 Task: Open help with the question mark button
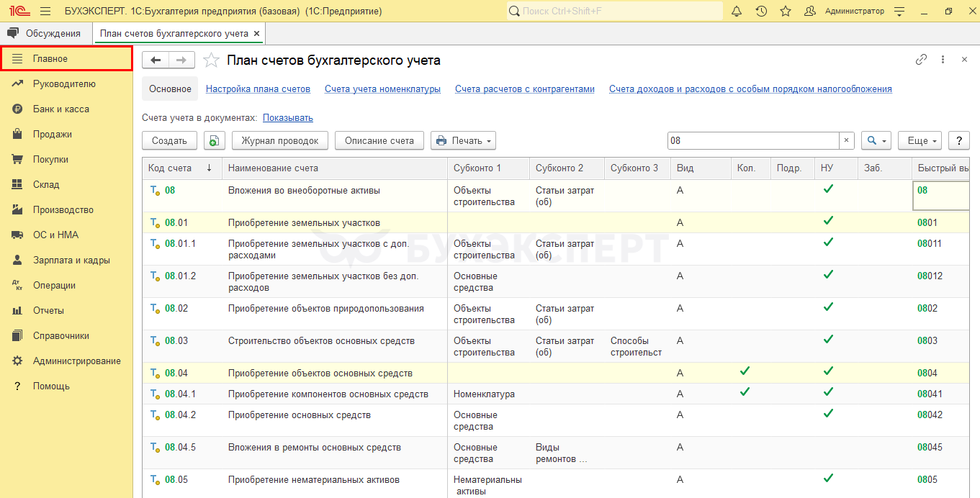pos(958,141)
